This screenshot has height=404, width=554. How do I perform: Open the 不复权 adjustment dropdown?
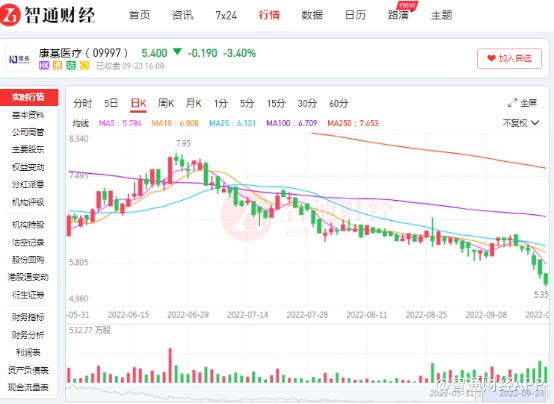click(x=520, y=123)
